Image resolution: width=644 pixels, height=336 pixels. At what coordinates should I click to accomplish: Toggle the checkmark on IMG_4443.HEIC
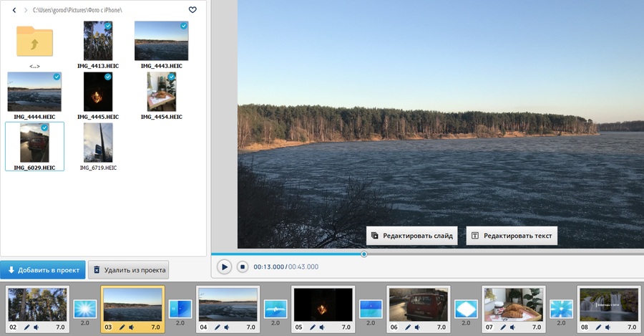pyautogui.click(x=184, y=26)
